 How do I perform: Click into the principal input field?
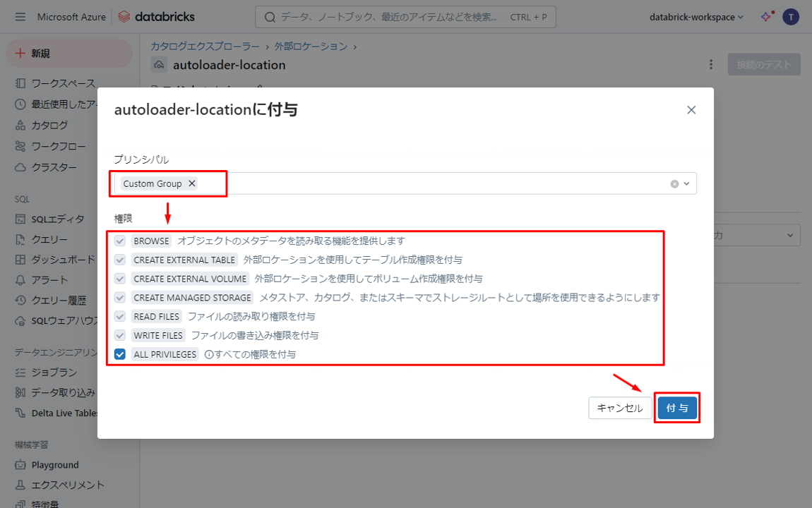(x=405, y=183)
